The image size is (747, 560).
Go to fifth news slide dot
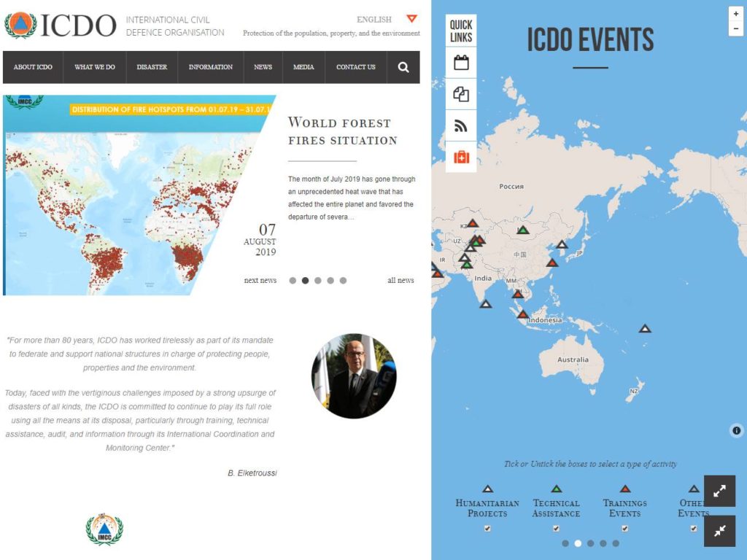(x=343, y=281)
